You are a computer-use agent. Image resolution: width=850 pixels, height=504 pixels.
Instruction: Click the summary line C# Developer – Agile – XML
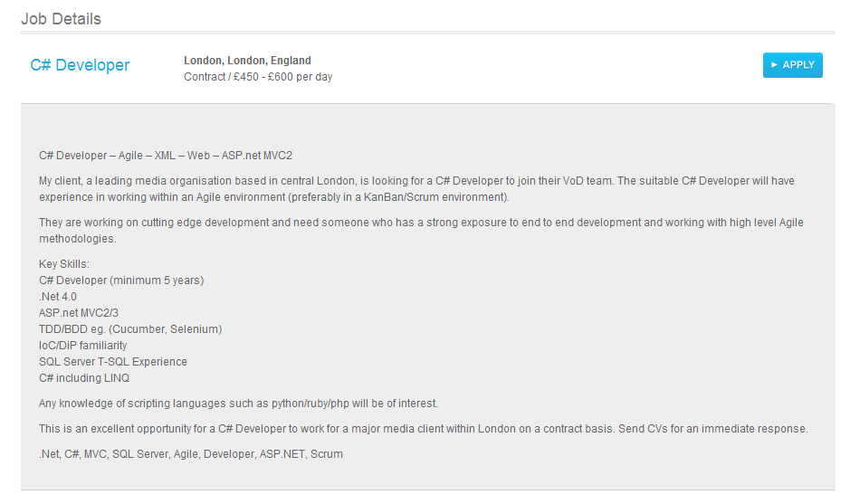(x=166, y=156)
